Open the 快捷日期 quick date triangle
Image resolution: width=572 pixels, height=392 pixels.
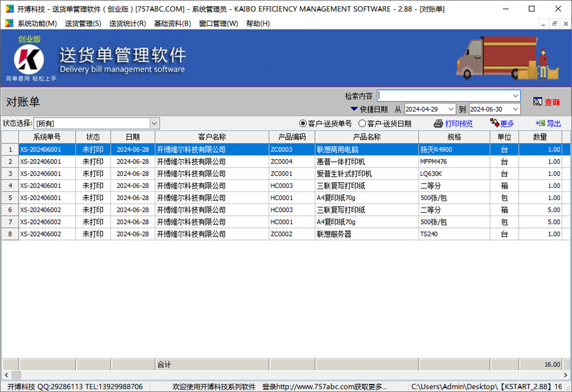coord(353,109)
